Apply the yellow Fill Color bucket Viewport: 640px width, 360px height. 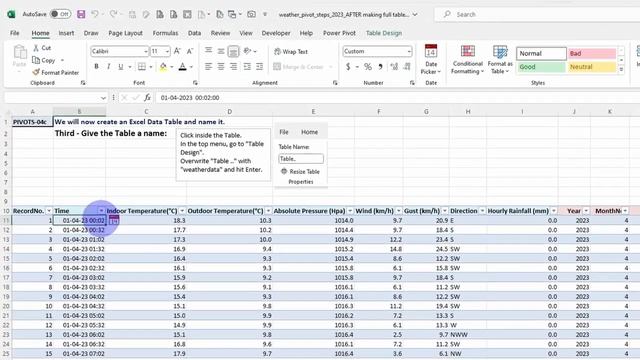click(163, 67)
